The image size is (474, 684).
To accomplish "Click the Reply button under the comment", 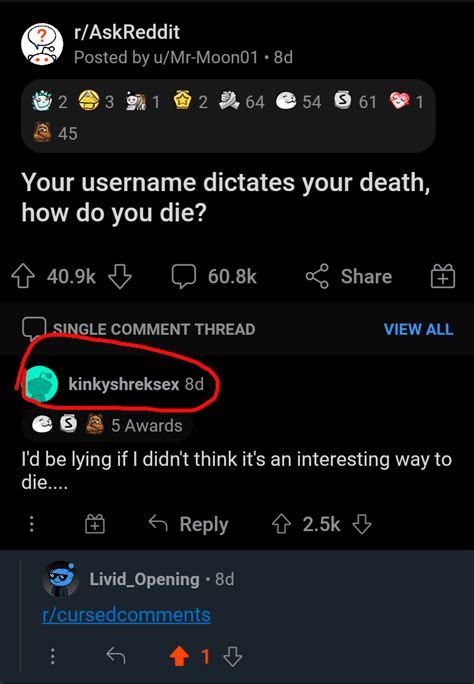I will coord(188,524).
